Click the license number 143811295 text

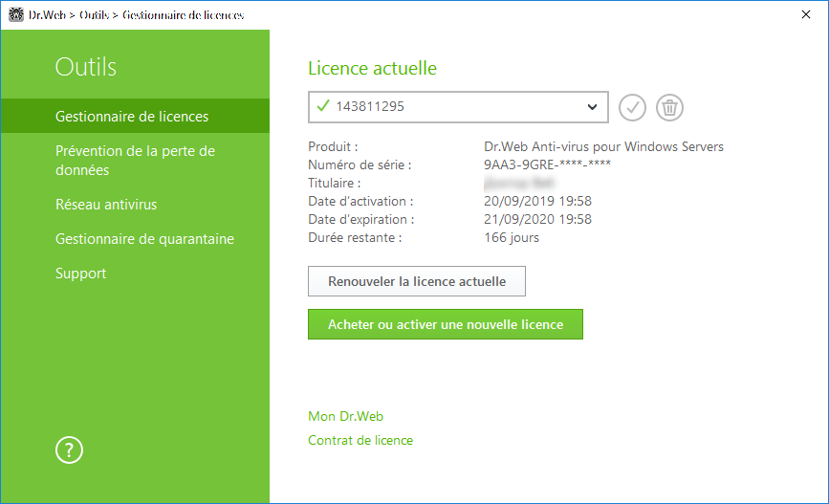coord(370,106)
